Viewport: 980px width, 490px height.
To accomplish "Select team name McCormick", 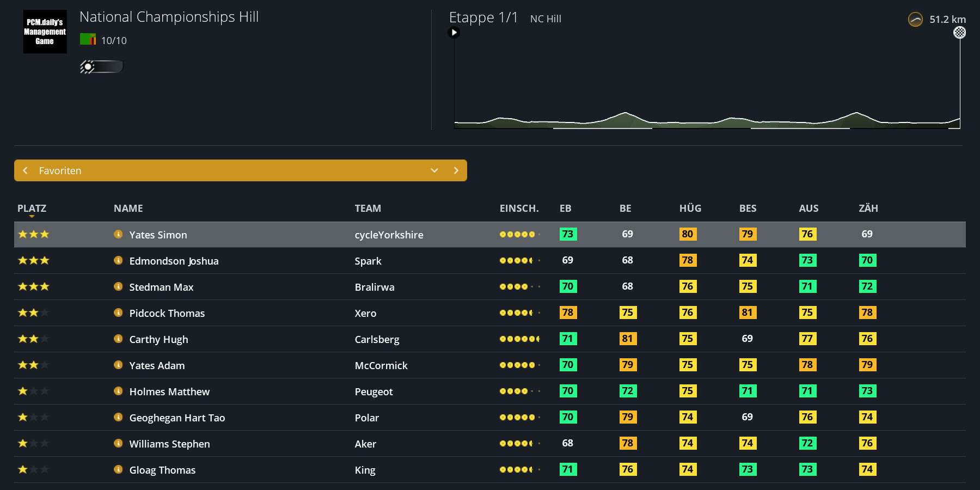I will [381, 365].
